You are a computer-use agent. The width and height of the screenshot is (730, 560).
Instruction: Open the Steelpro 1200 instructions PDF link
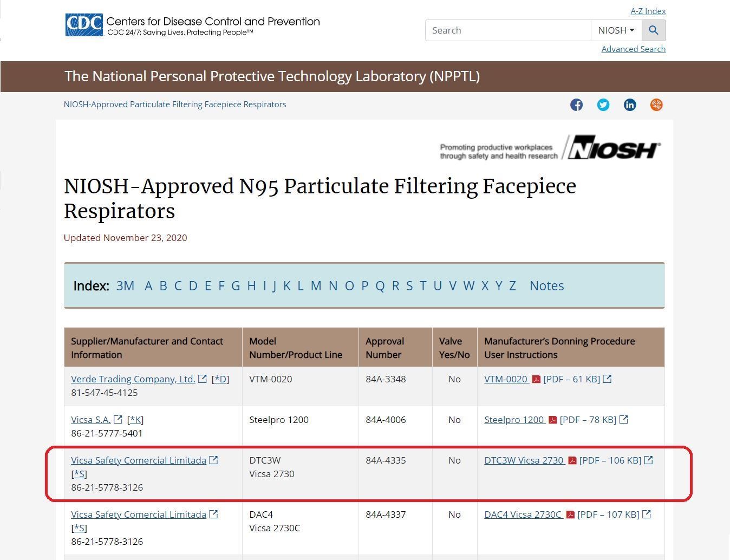point(515,420)
